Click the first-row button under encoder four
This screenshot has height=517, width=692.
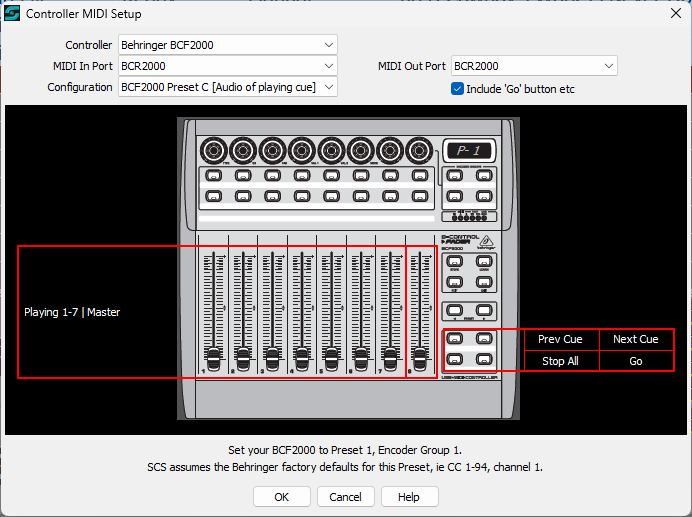[x=302, y=176]
